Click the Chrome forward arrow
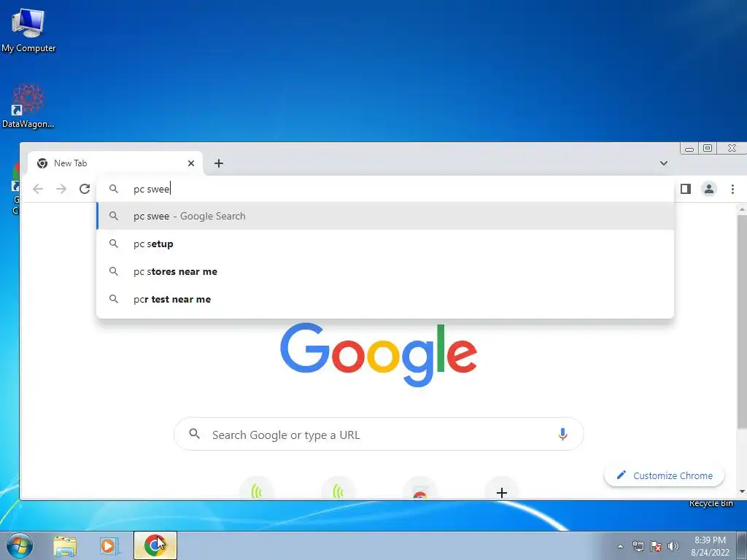This screenshot has width=747, height=560. pos(61,189)
